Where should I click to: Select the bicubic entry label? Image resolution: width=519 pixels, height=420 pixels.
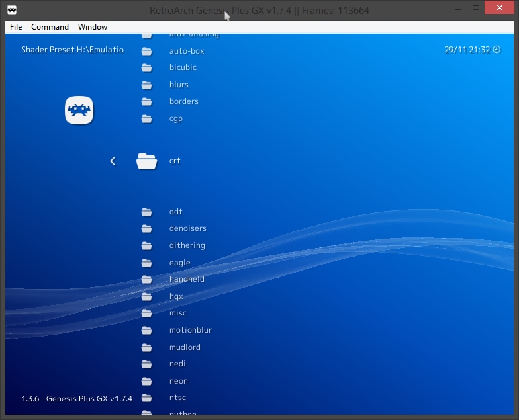[x=183, y=67]
